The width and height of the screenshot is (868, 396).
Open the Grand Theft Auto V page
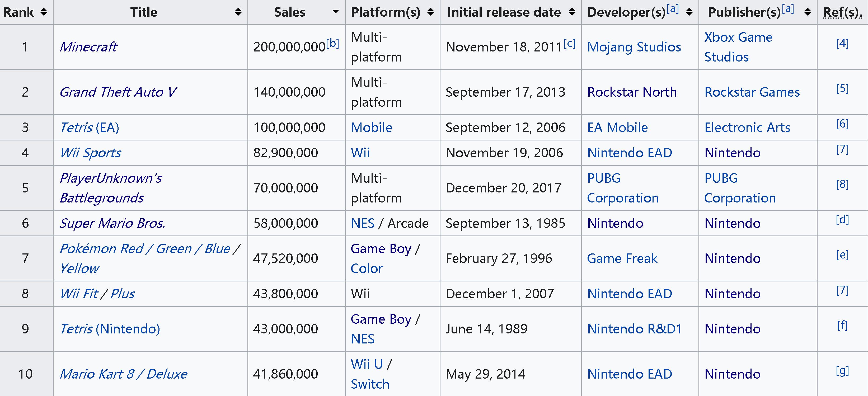[x=118, y=92]
